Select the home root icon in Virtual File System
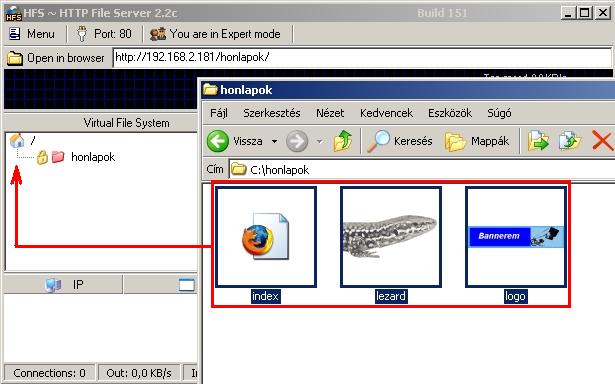 point(17,140)
